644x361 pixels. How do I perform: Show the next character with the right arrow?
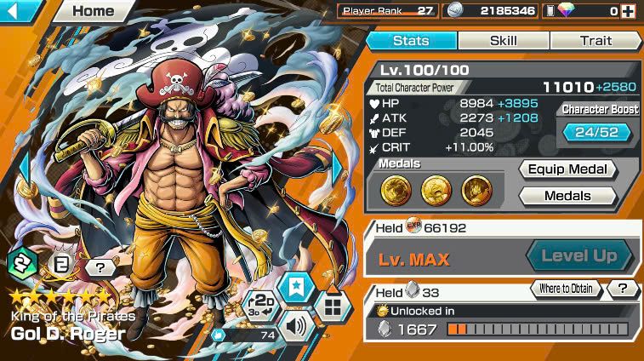click(x=338, y=169)
